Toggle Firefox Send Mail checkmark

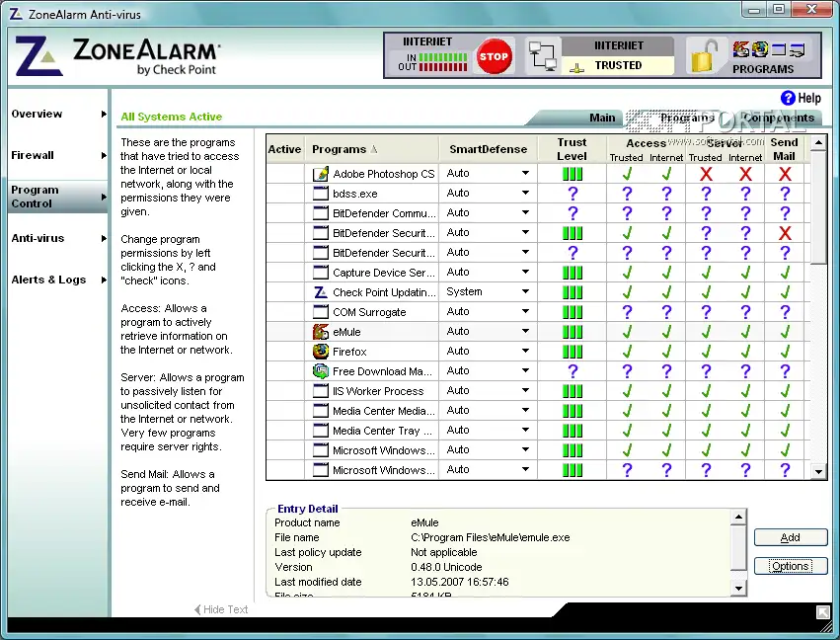point(785,352)
